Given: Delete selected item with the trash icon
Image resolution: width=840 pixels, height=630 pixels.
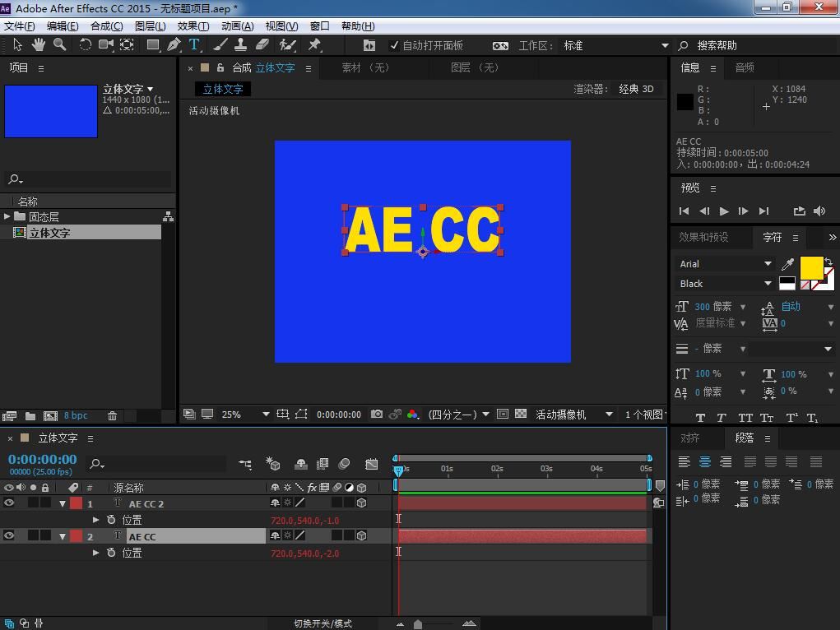Looking at the screenshot, I should [x=112, y=415].
